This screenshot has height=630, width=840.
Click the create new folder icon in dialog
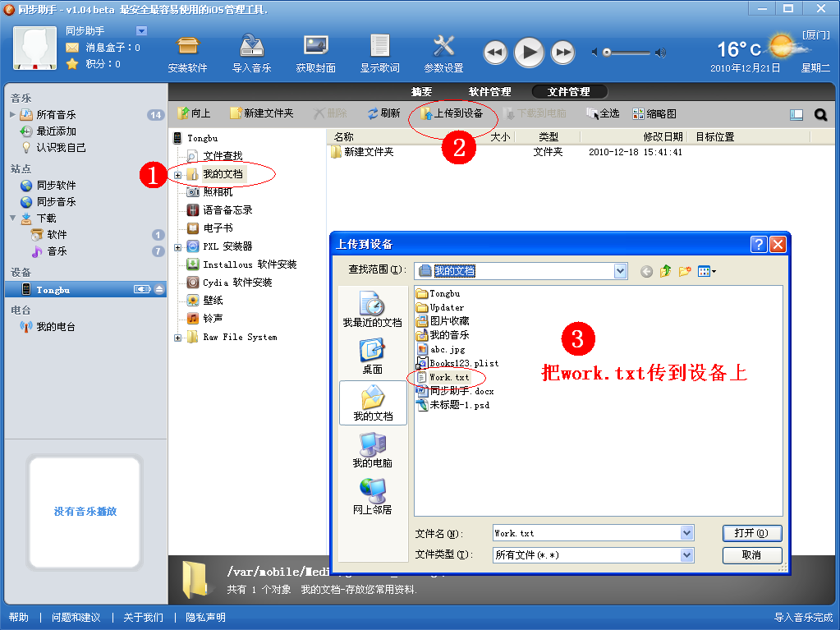coord(684,271)
